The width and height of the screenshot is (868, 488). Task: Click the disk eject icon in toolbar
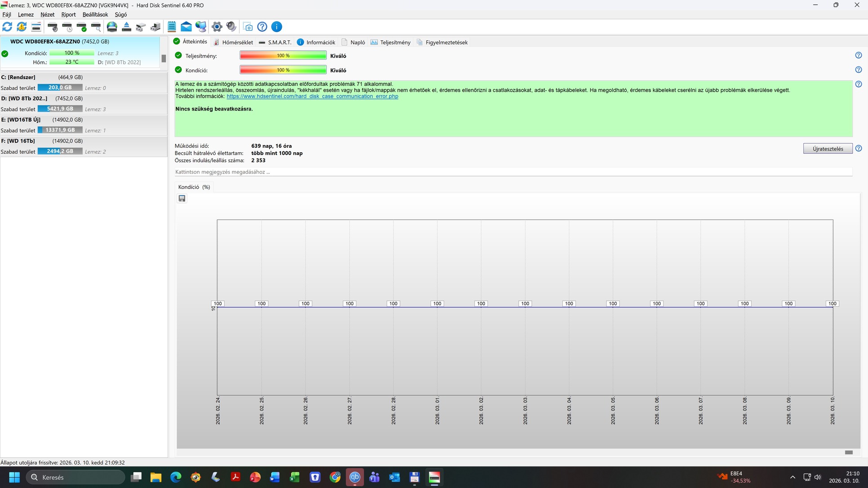(x=126, y=27)
